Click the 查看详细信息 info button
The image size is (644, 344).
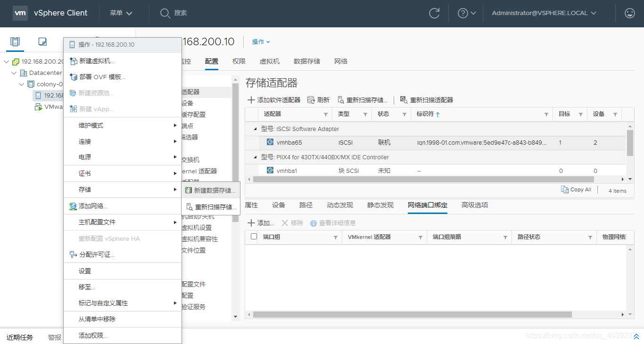[333, 223]
